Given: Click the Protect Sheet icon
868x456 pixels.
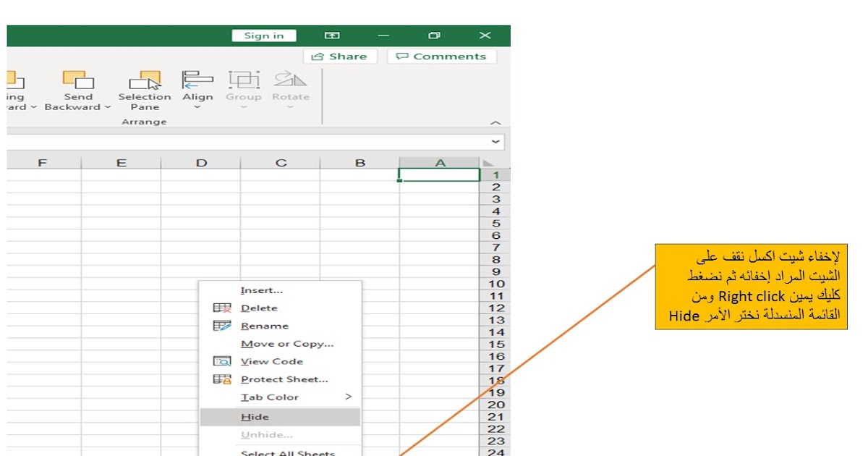Looking at the screenshot, I should click(x=221, y=379).
